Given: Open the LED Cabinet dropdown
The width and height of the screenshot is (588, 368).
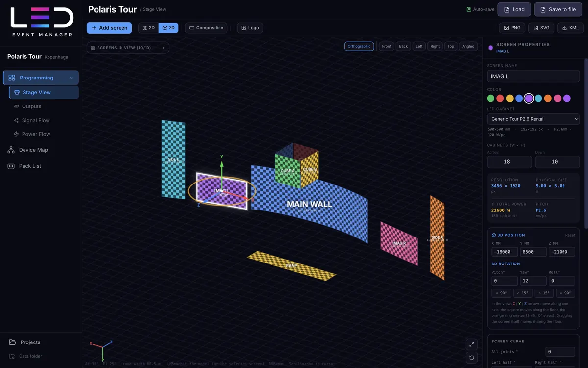Looking at the screenshot, I should click(x=533, y=119).
